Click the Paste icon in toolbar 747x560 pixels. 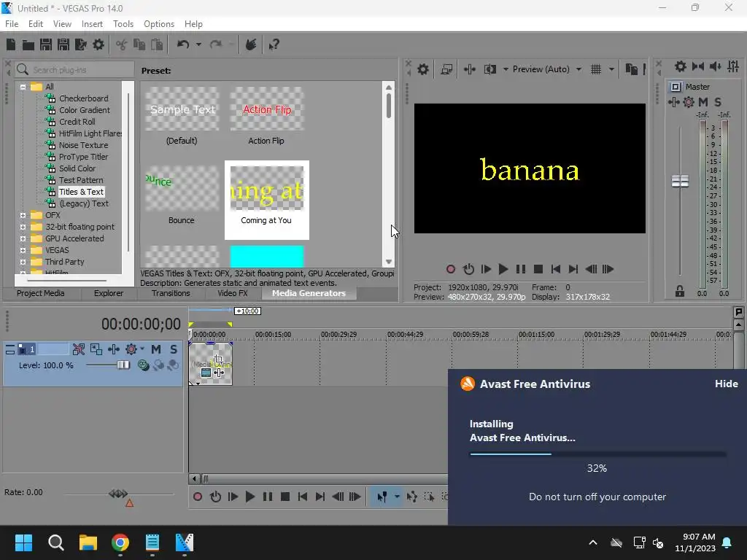tap(157, 44)
